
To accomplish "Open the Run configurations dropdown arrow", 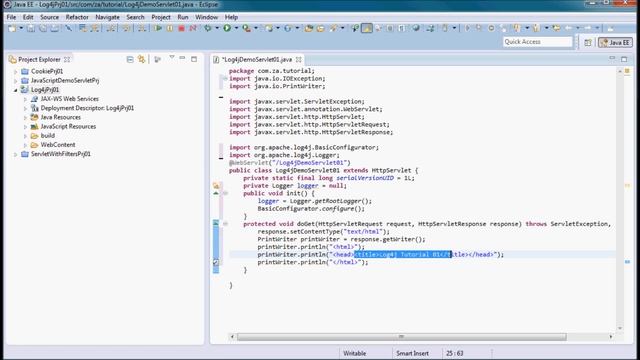I will 236,28.
